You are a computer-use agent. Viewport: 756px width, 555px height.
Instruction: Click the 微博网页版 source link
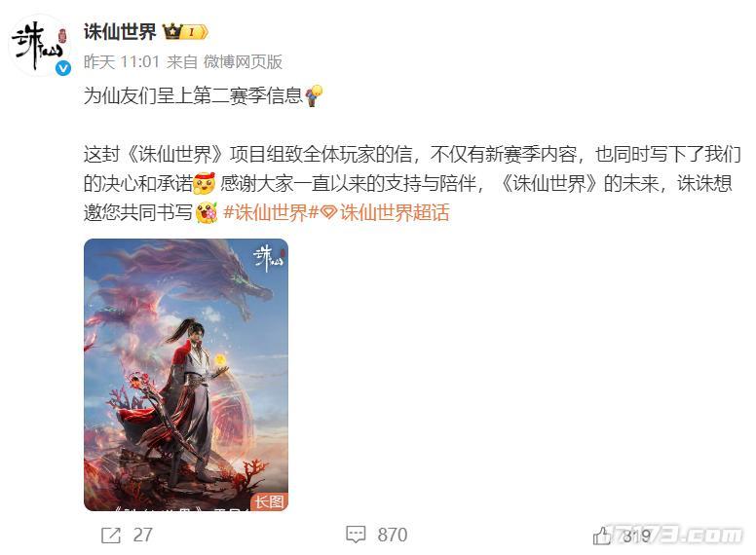click(x=243, y=61)
